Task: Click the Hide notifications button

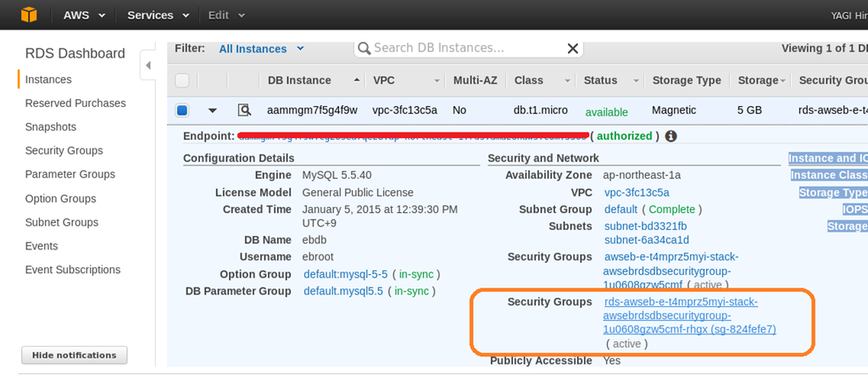Action: (75, 355)
